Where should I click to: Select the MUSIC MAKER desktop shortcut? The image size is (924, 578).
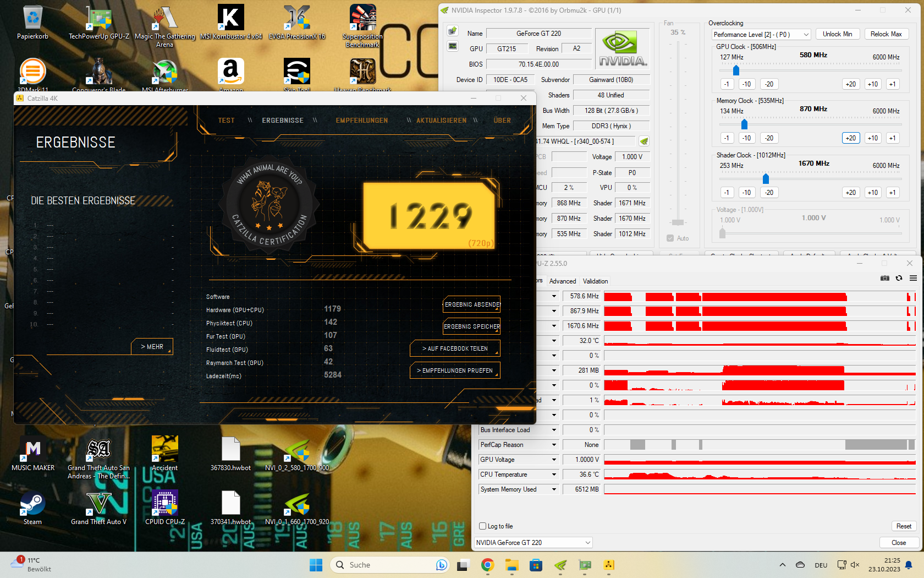coord(33,454)
